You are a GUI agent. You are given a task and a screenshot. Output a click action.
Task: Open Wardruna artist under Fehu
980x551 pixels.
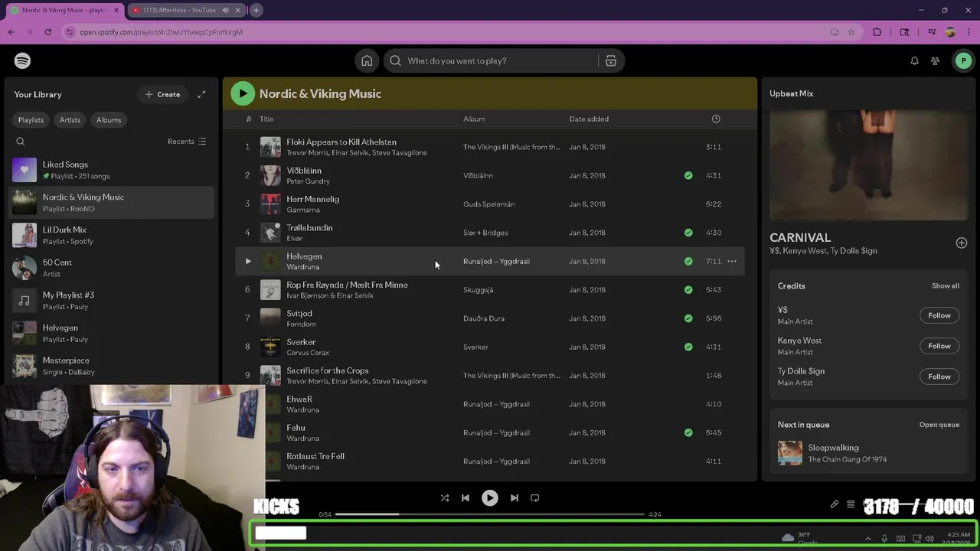pyautogui.click(x=302, y=439)
